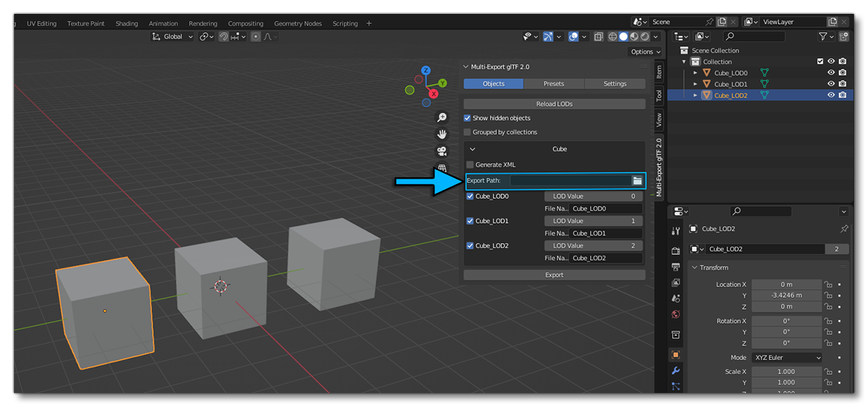Viewport: 868px width, 407px height.
Task: Open the Modifier properties wrench tab
Action: click(675, 370)
